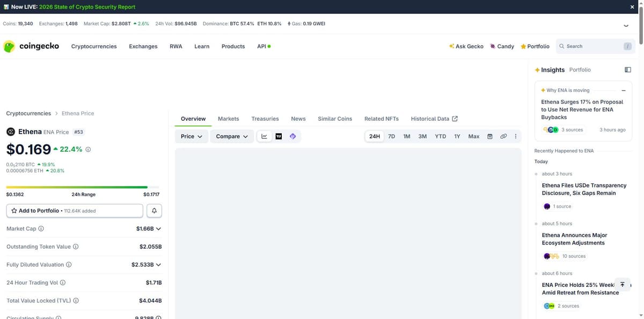This screenshot has width=644, height=319.
Task: Switch to the Similar Coins tab
Action: (x=335, y=119)
